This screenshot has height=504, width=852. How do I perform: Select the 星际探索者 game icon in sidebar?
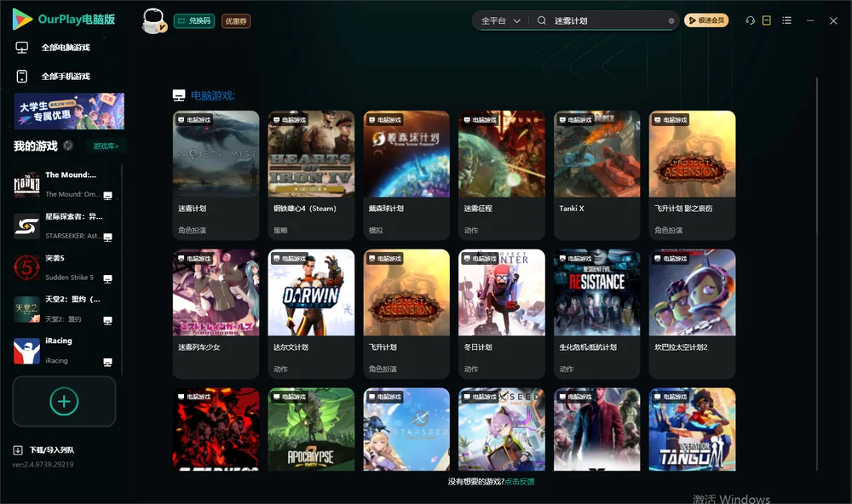coord(26,226)
